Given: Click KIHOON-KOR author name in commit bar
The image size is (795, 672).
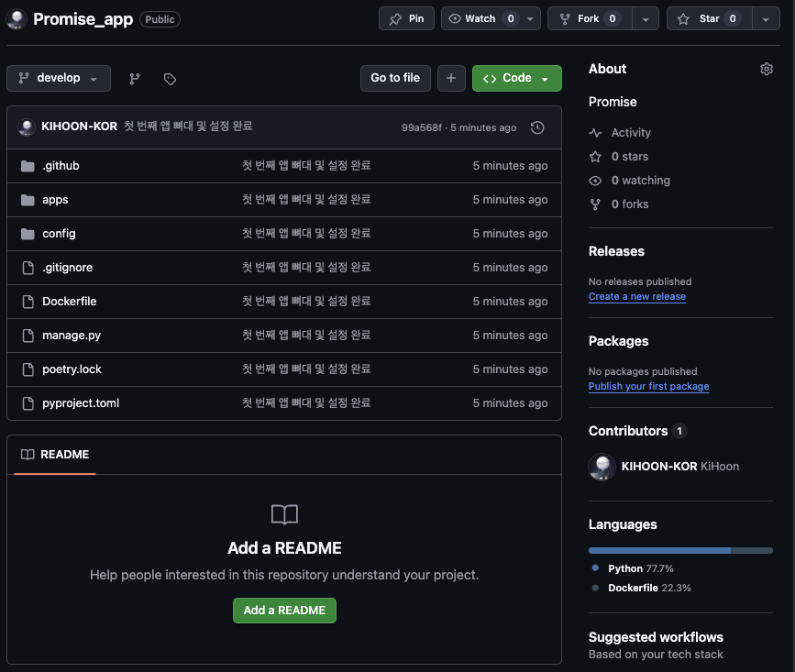Looking at the screenshot, I should tap(79, 127).
